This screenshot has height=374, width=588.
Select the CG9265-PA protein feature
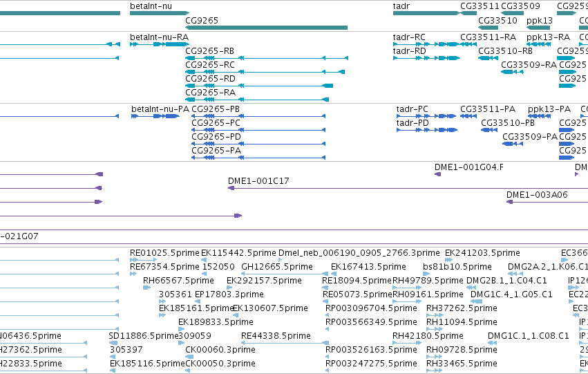click(x=258, y=158)
